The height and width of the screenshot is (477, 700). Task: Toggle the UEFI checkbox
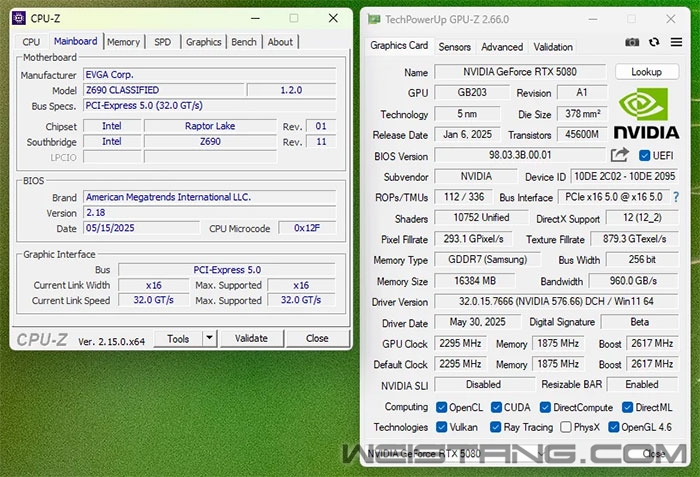[644, 155]
